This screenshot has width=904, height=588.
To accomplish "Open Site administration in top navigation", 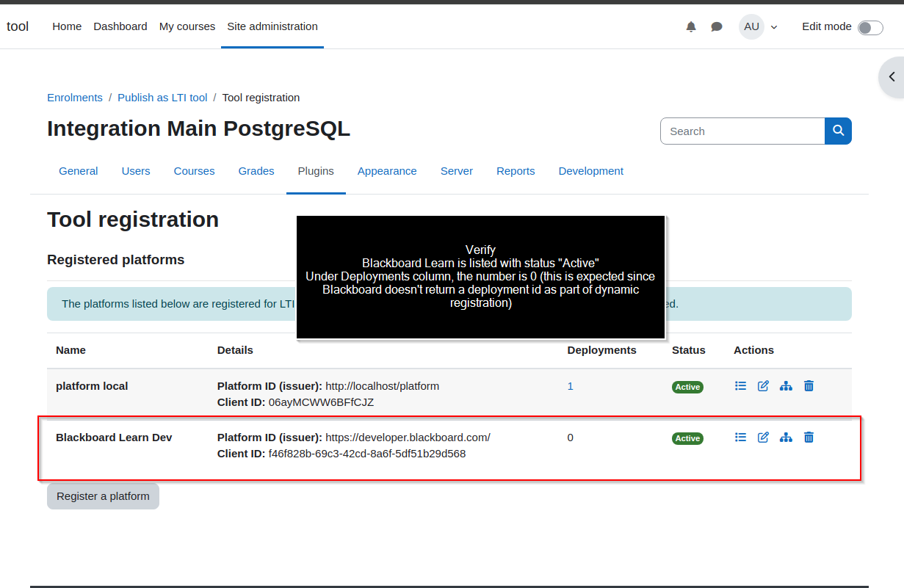I will [x=272, y=26].
